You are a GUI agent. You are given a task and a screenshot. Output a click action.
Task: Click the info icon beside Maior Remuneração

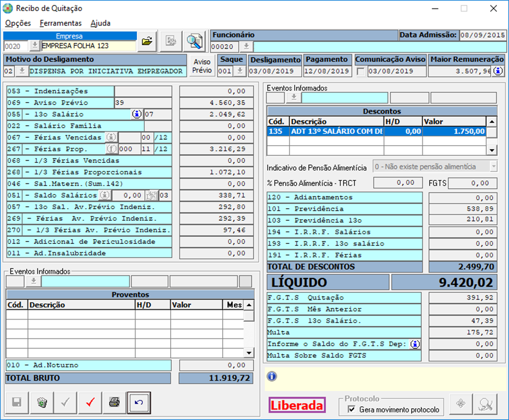click(x=498, y=71)
